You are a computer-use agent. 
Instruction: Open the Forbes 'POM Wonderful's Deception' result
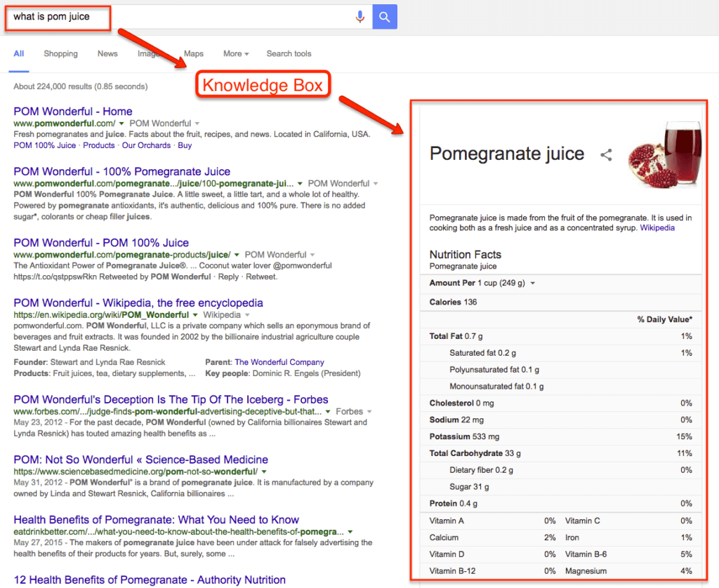pos(171,400)
